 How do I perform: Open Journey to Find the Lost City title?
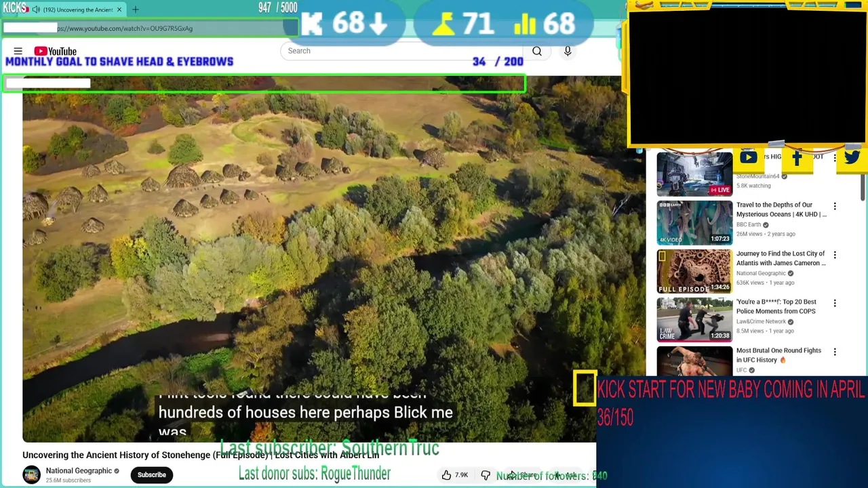[781, 258]
